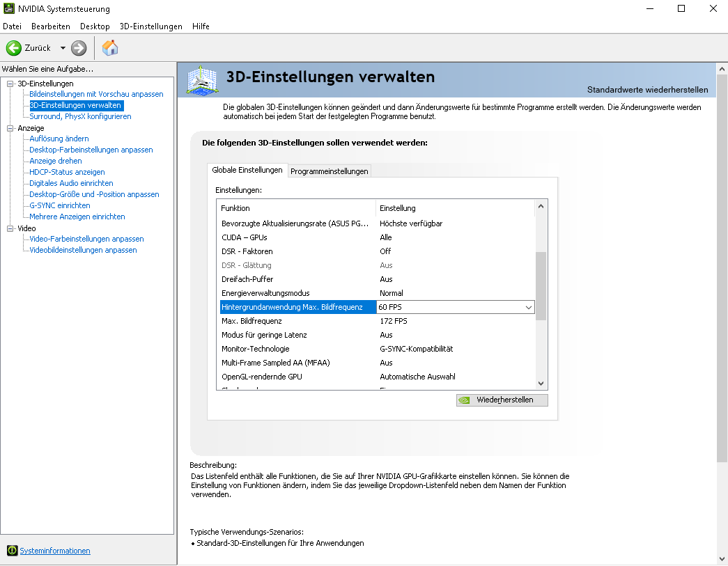Click the NVIDIA title bar app icon
This screenshot has width=728, height=566.
[x=9, y=8]
